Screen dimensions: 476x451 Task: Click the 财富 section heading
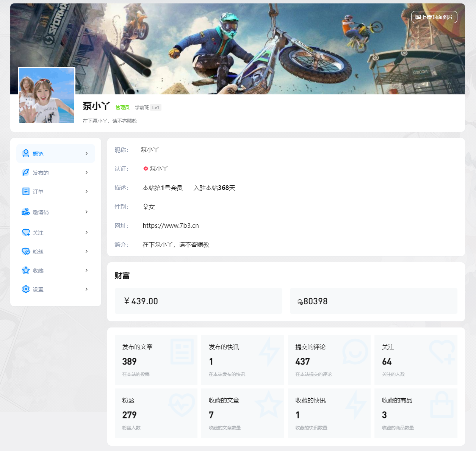122,276
